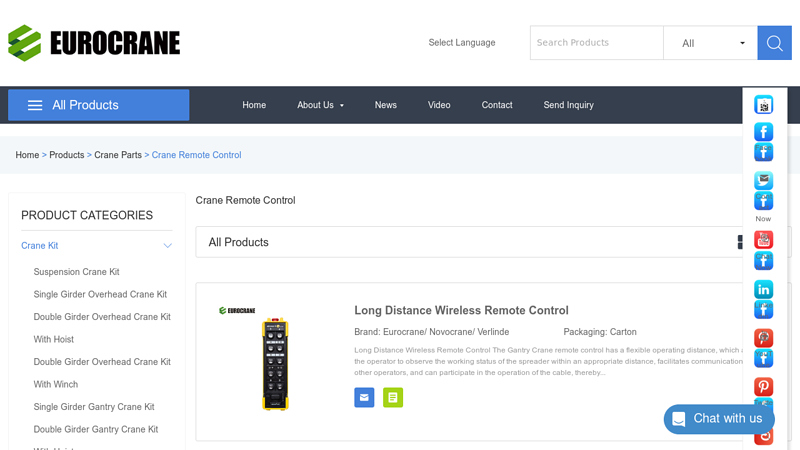This screenshot has height=450, width=800.
Task: Click Products in the breadcrumb
Action: pyautogui.click(x=67, y=155)
